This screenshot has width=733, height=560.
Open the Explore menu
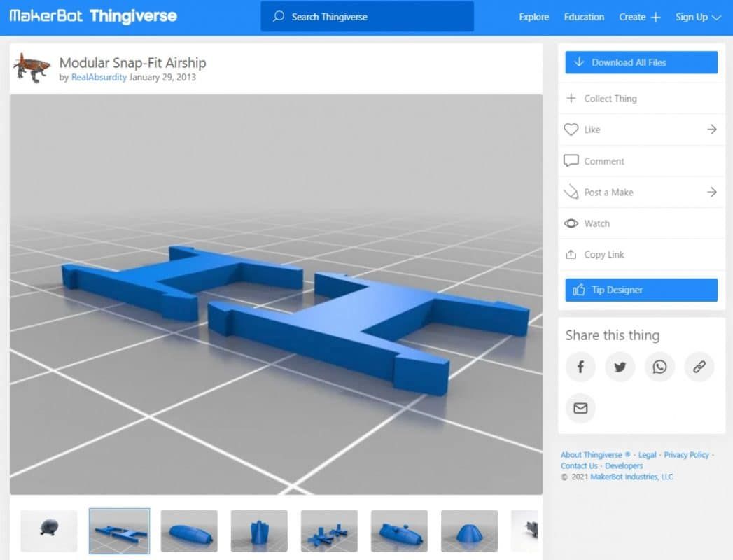533,17
